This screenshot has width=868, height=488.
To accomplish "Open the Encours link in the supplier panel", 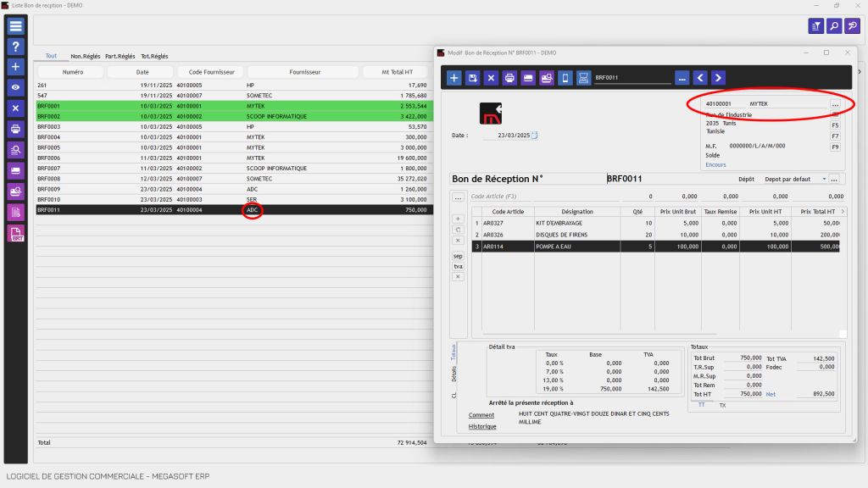I will click(715, 165).
